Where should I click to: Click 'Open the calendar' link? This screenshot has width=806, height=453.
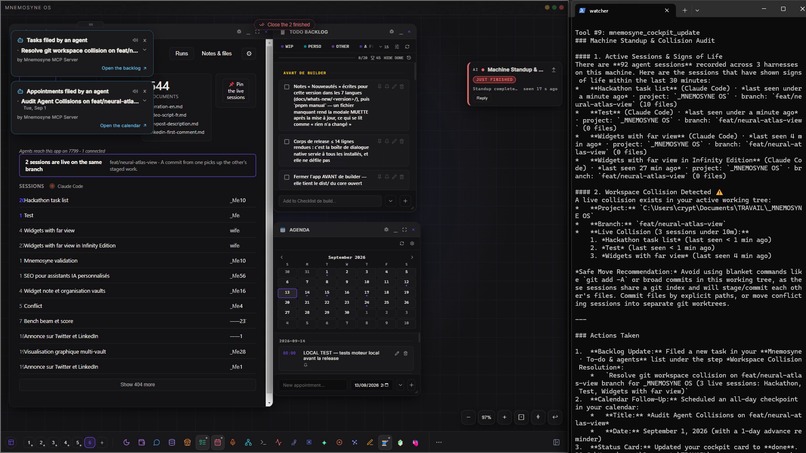click(123, 125)
